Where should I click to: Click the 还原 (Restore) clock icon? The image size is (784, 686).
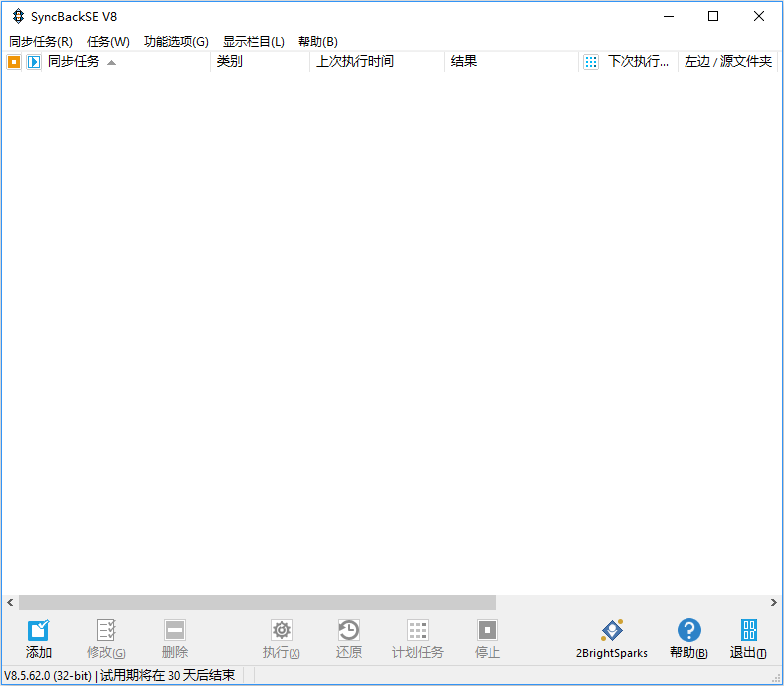348,630
